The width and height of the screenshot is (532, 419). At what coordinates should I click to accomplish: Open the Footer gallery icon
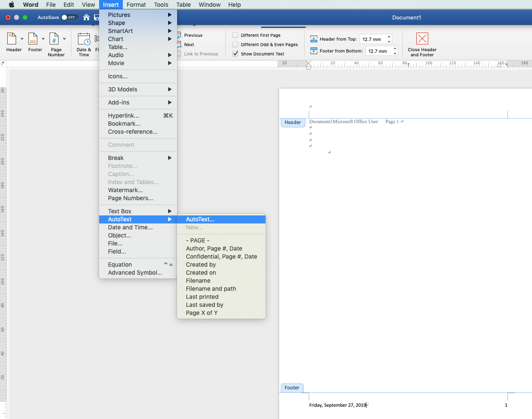(x=33, y=39)
